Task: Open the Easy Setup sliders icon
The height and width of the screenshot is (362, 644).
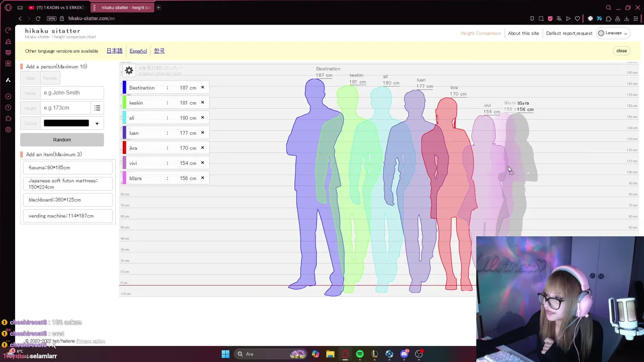Action: [635, 19]
